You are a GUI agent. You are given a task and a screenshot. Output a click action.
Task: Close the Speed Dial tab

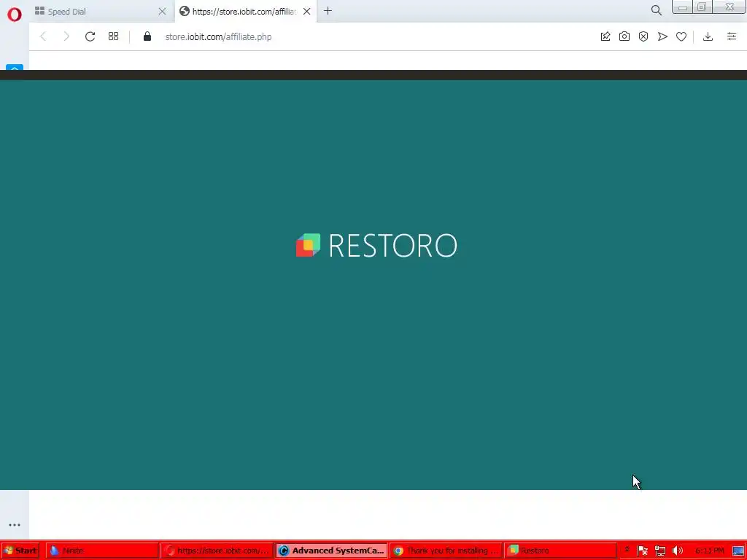pos(162,12)
